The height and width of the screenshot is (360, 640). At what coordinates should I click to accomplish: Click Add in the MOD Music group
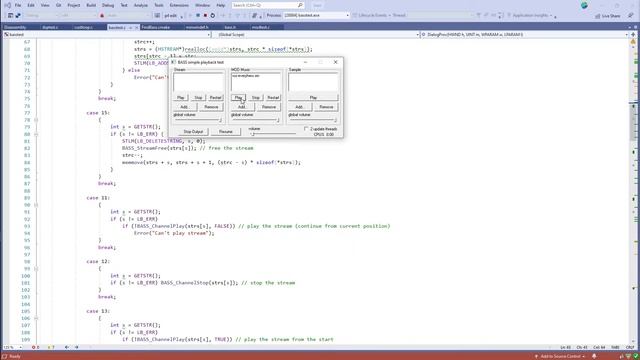242,107
